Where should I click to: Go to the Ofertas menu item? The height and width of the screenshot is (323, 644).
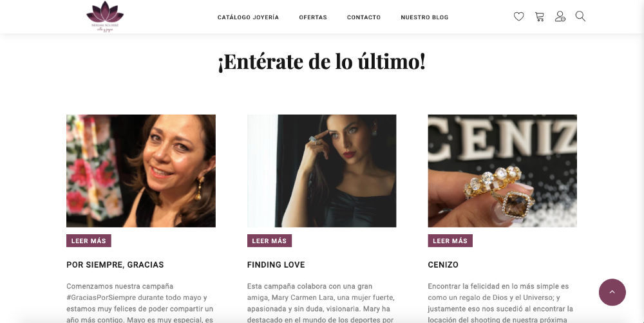[x=313, y=17]
